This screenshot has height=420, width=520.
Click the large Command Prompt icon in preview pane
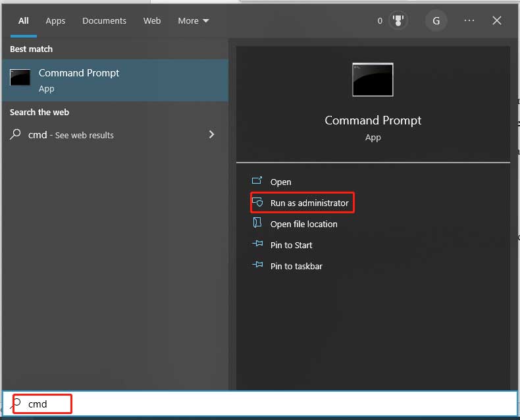coord(373,80)
